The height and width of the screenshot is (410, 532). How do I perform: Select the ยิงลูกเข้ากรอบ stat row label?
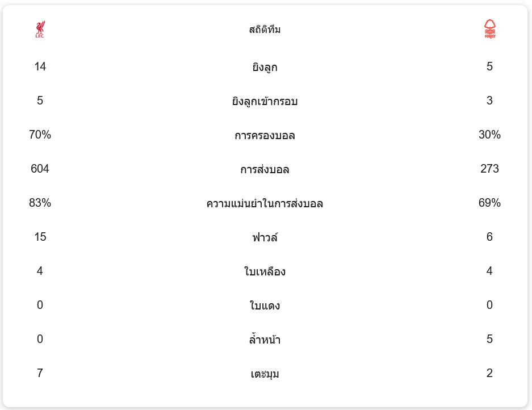pyautogui.click(x=265, y=102)
